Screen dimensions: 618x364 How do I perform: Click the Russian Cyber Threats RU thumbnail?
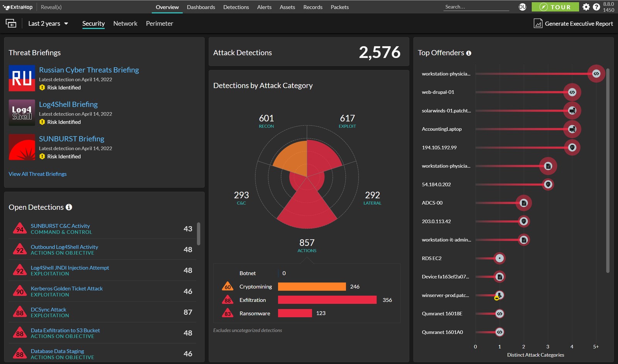tap(22, 78)
